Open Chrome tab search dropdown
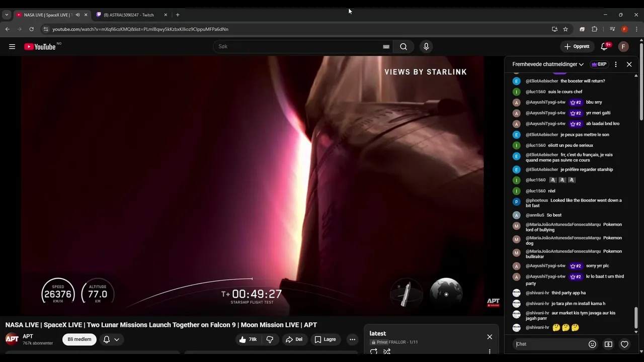 point(7,15)
